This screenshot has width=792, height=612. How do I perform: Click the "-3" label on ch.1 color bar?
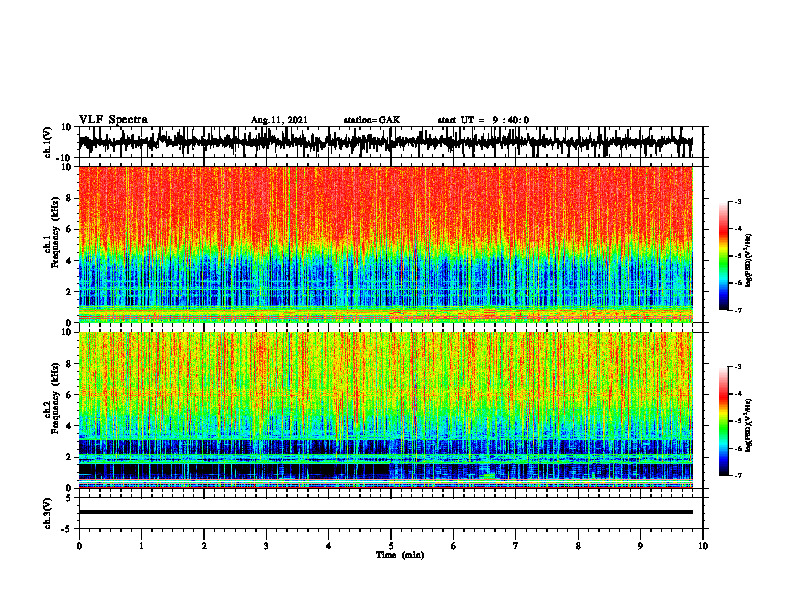tap(738, 201)
